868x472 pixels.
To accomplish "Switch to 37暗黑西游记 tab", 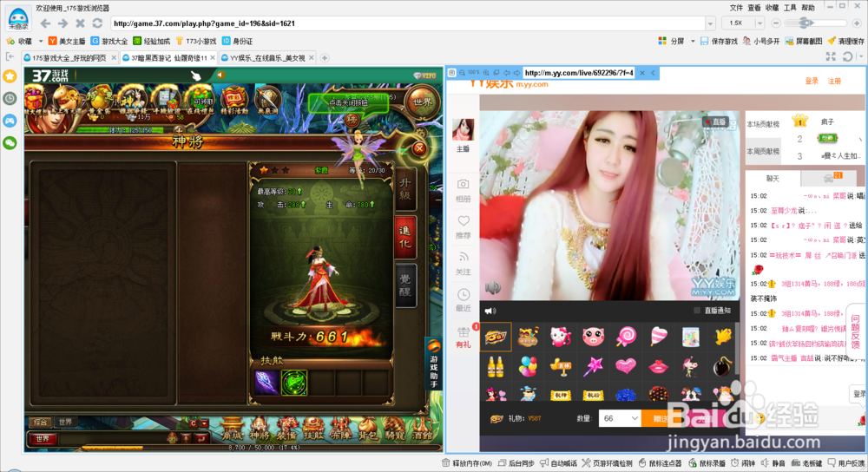I will tap(168, 57).
